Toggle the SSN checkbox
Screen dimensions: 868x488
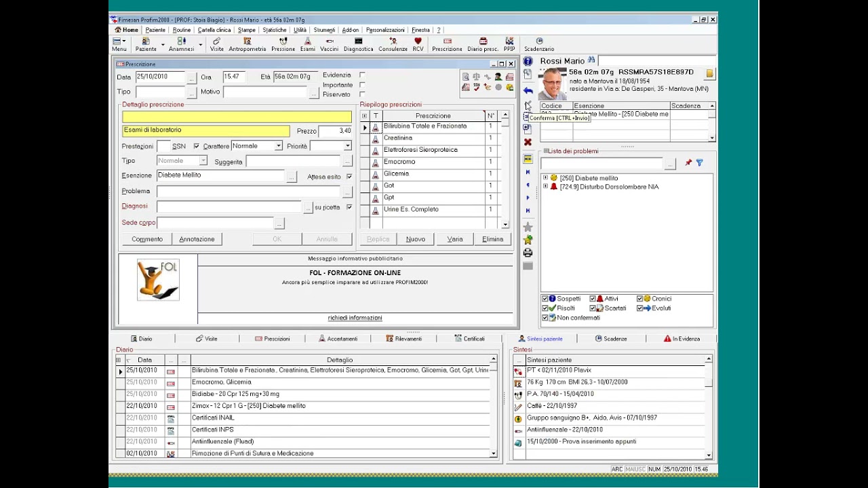pyautogui.click(x=197, y=146)
